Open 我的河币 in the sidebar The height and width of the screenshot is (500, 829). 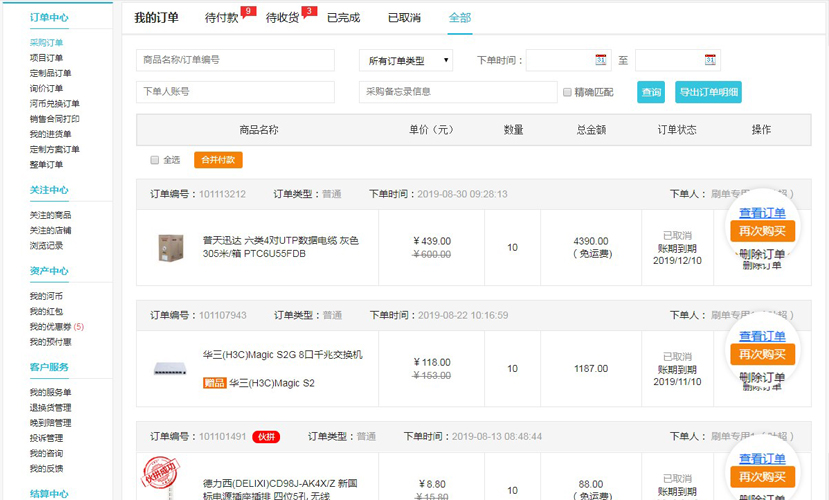[x=46, y=296]
